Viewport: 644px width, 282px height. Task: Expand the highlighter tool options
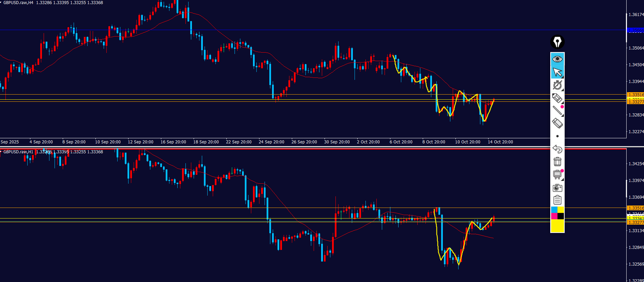(x=562, y=102)
